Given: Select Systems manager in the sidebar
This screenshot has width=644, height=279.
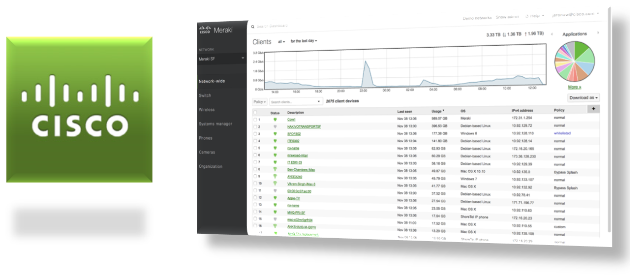Looking at the screenshot, I should 215,124.
